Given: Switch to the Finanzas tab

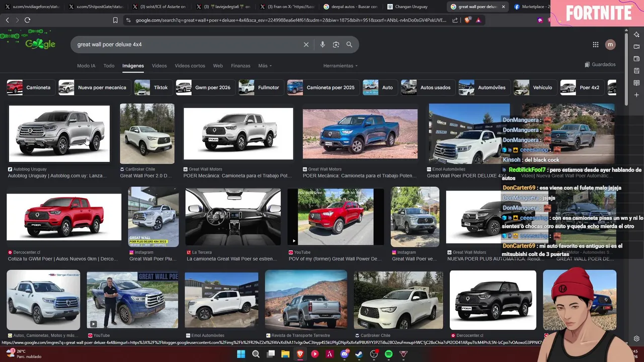Looking at the screenshot, I should 240,66.
